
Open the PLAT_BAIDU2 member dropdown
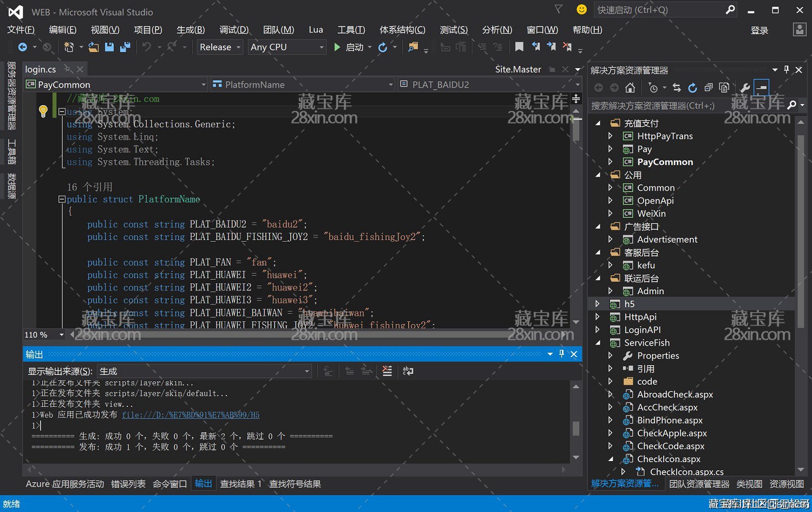coord(490,85)
